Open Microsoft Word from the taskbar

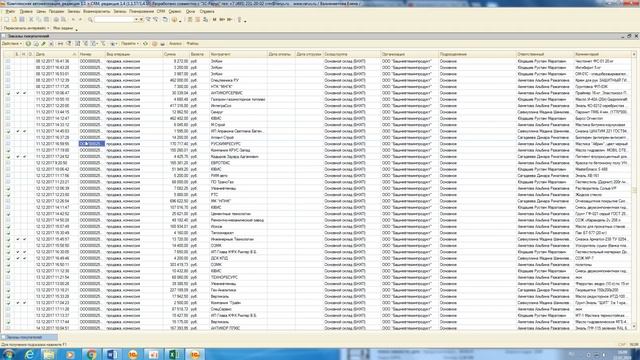(x=112, y=354)
